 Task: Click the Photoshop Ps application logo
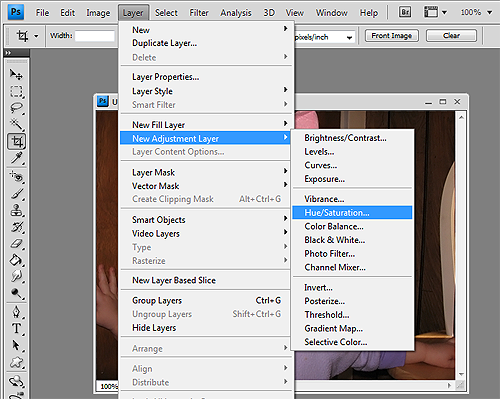(16, 12)
